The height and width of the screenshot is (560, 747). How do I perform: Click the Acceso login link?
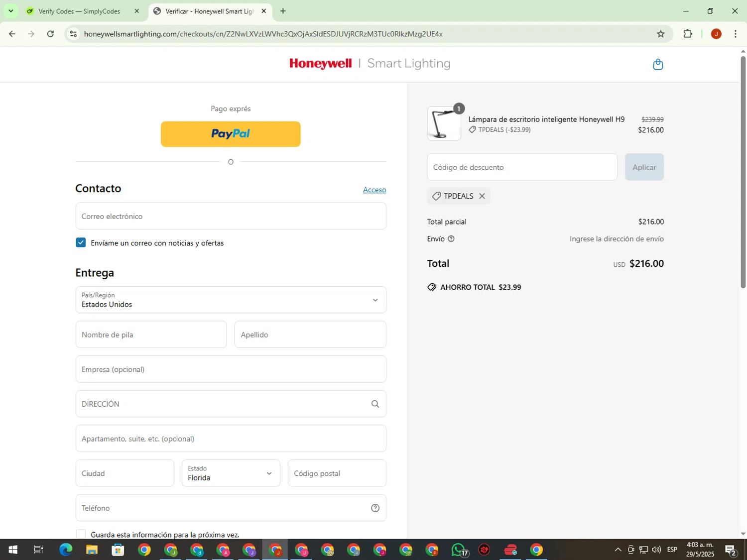click(x=374, y=190)
